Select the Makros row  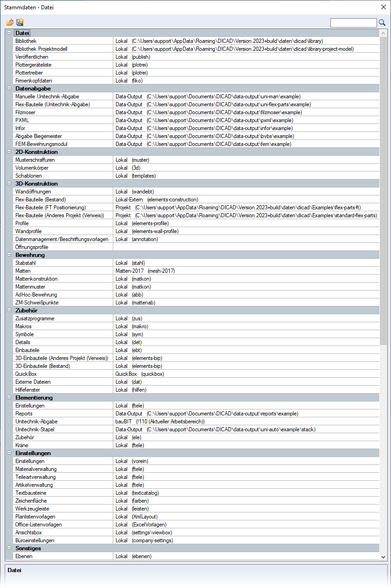pos(196,326)
